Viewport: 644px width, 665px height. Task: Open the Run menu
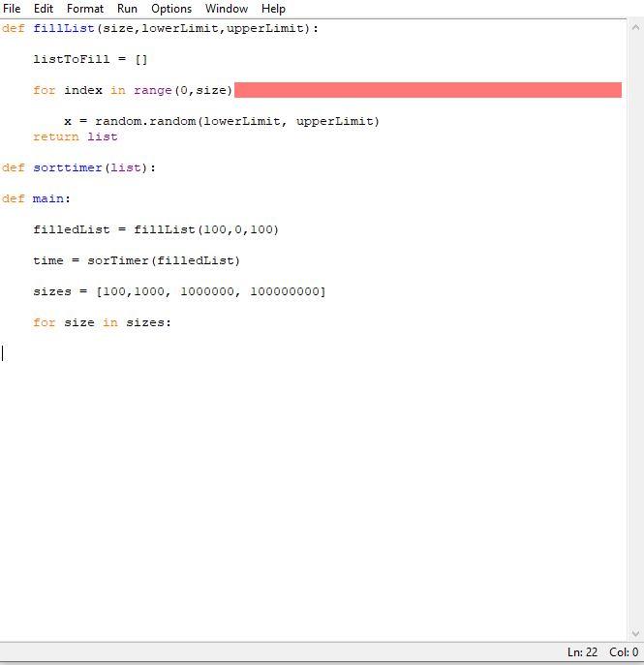click(127, 9)
